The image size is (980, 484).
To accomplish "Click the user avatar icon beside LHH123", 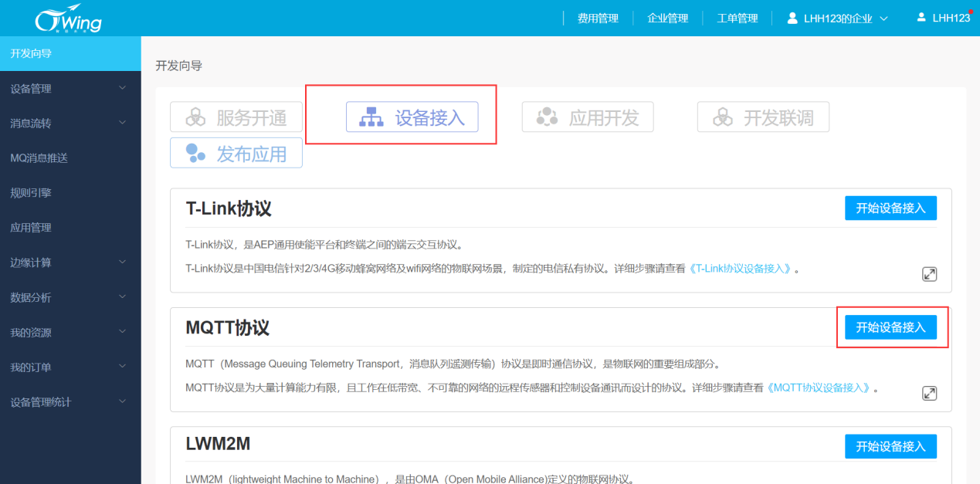I will click(921, 17).
